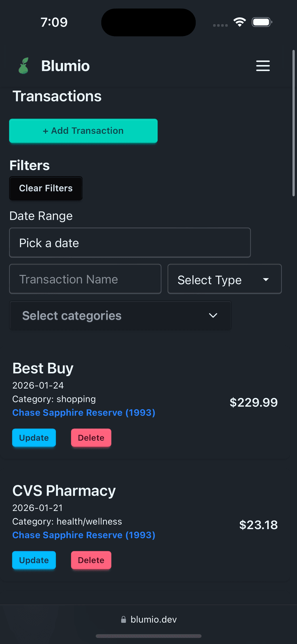This screenshot has width=297, height=644.
Task: Click the Transaction Name input field
Action: 85,279
